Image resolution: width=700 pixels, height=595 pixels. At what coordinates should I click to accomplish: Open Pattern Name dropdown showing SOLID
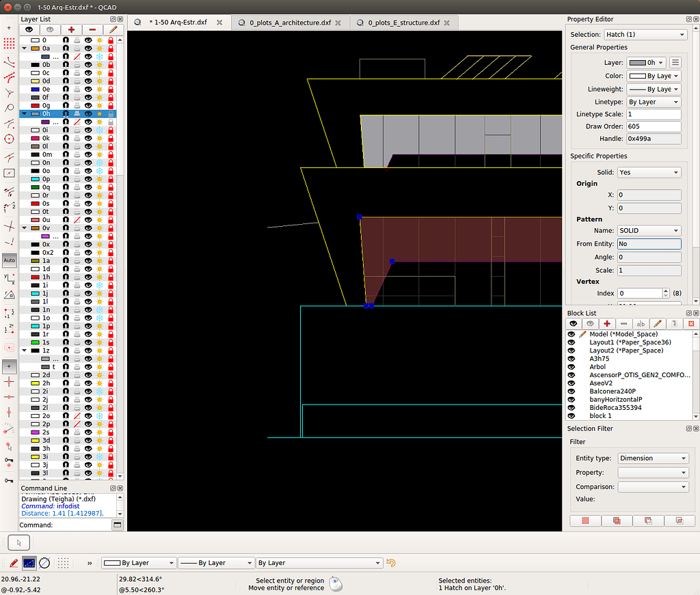coord(649,231)
